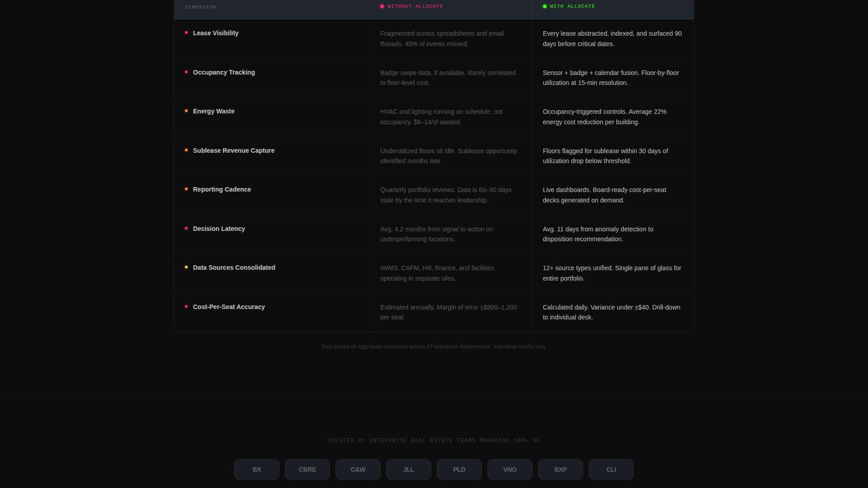
Task: Select the Sublease Revenue Capture row label
Action: [x=233, y=150]
